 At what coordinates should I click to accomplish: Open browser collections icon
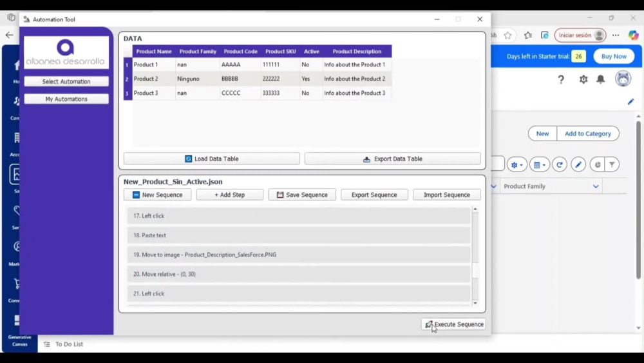(x=545, y=35)
